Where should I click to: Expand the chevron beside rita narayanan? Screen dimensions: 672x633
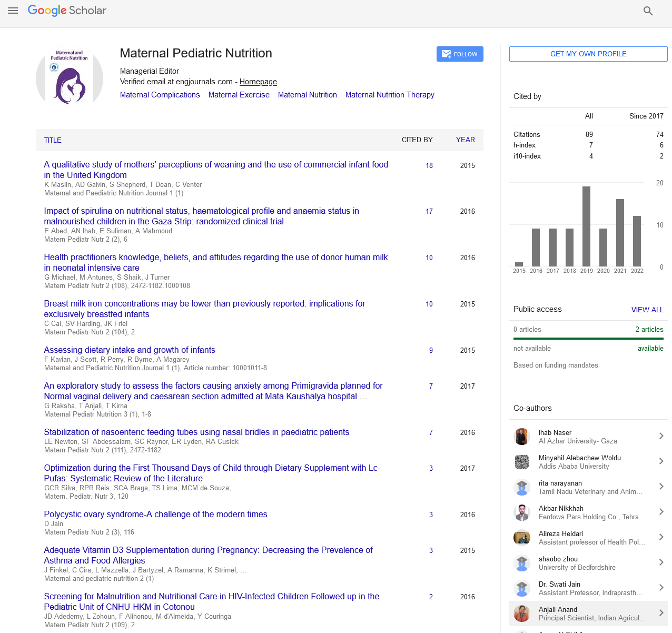(x=661, y=487)
